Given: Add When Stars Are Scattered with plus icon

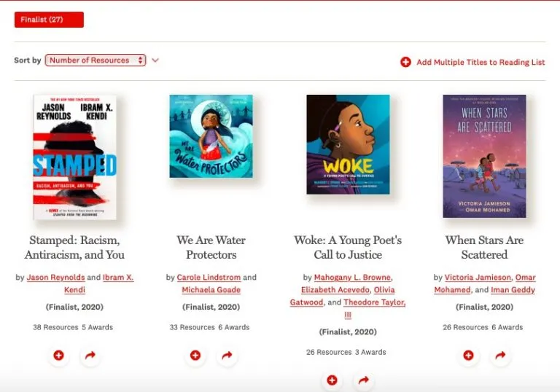Looking at the screenshot, I should pyautogui.click(x=468, y=356).
